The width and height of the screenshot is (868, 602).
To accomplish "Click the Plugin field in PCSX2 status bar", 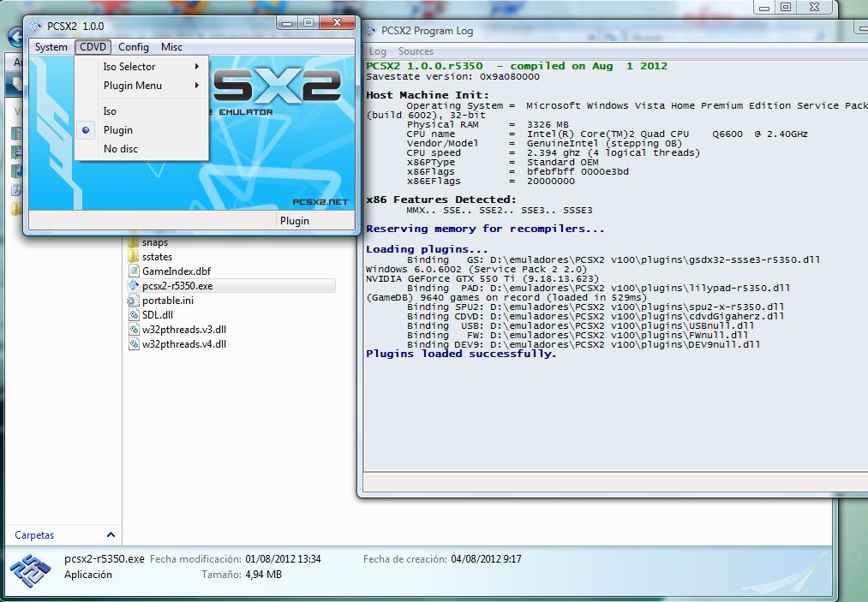I will click(x=315, y=221).
